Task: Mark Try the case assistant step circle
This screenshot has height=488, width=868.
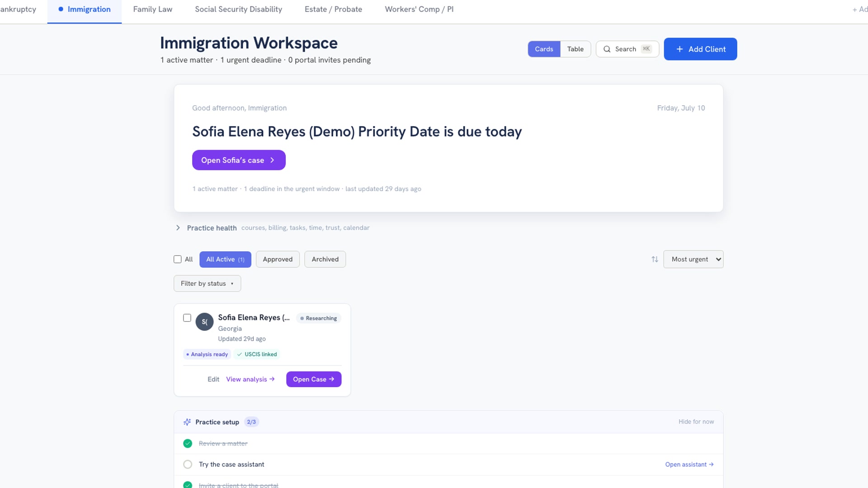Action: point(188,464)
